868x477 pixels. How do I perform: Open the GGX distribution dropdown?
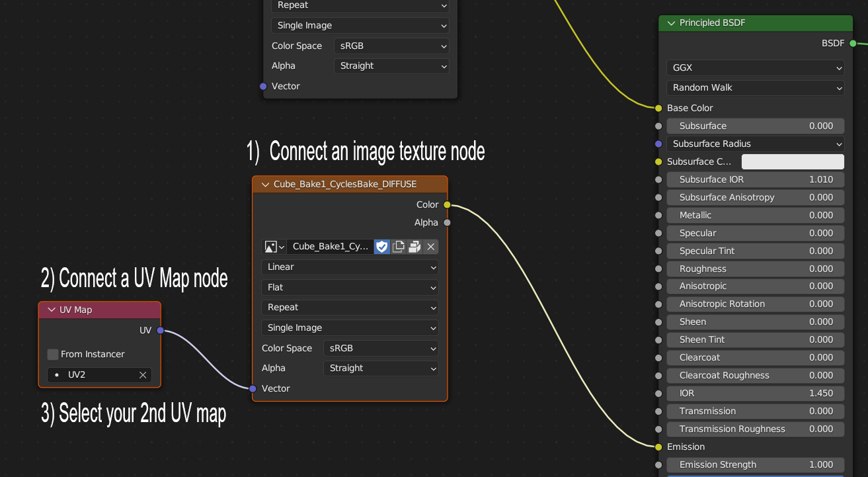coord(756,67)
